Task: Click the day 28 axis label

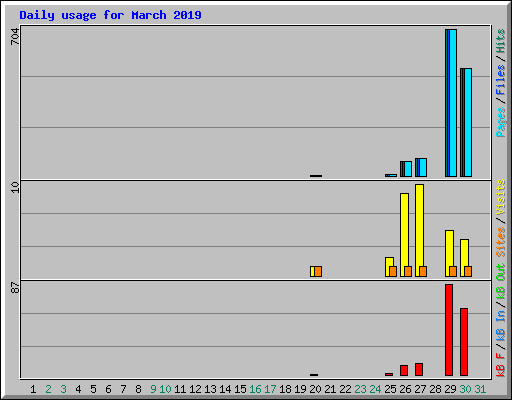Action: coord(435,389)
